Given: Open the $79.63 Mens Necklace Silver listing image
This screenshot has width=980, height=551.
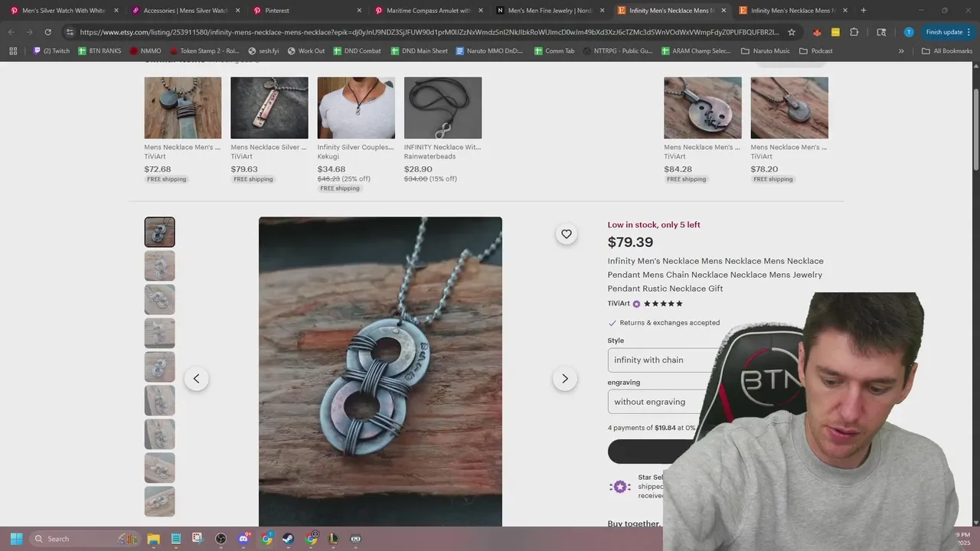Looking at the screenshot, I should coord(269,108).
